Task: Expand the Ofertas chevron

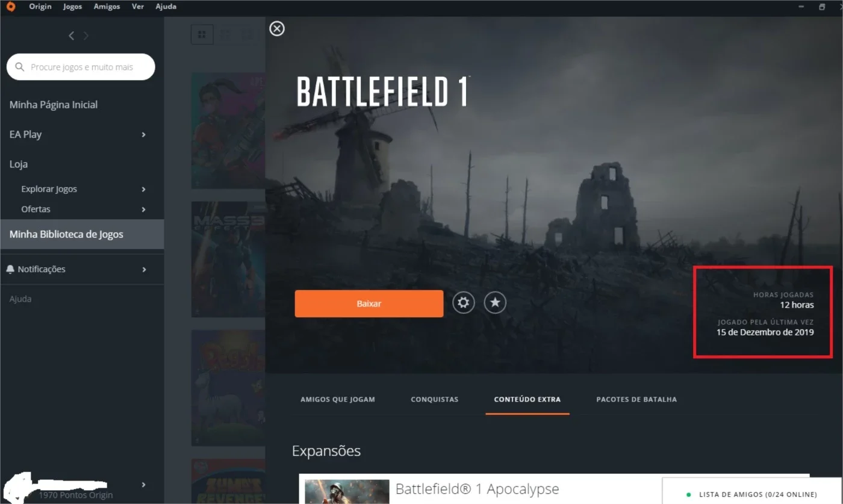Action: click(x=143, y=210)
